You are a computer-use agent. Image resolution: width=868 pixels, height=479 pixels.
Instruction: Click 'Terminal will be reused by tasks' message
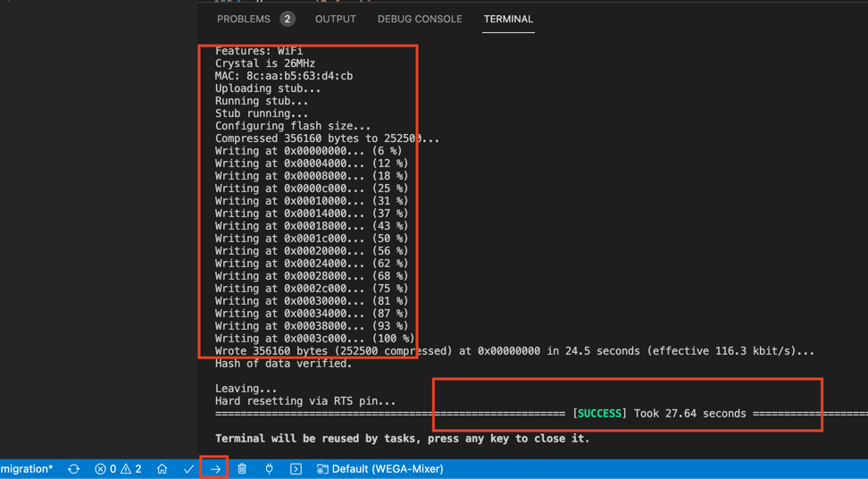tap(403, 439)
